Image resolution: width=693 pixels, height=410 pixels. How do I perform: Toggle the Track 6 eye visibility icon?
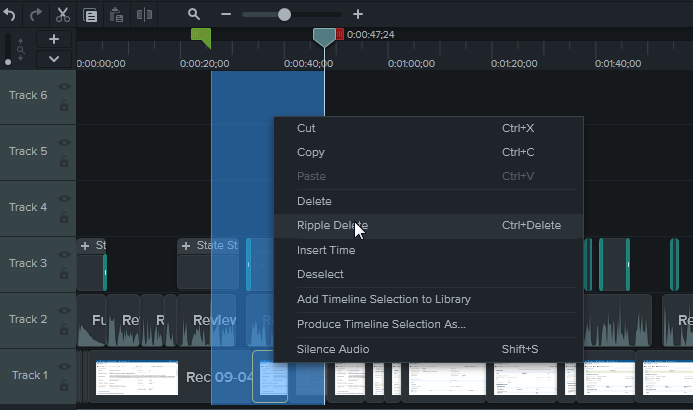tap(65, 87)
